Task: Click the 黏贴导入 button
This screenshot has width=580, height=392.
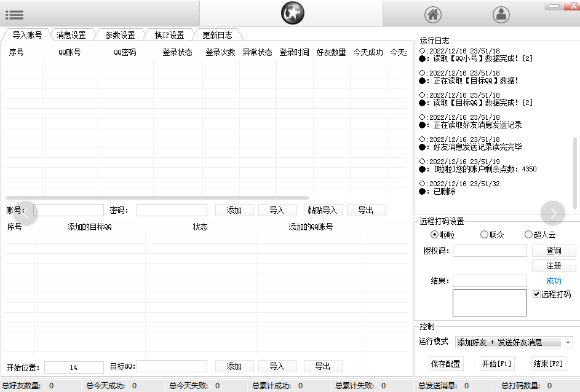Action: tap(323, 210)
